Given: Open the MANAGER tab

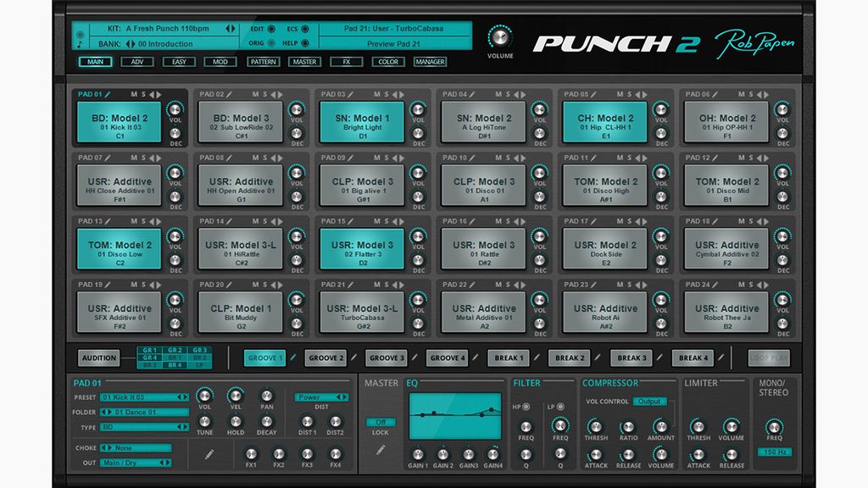Looking at the screenshot, I should pos(431,62).
